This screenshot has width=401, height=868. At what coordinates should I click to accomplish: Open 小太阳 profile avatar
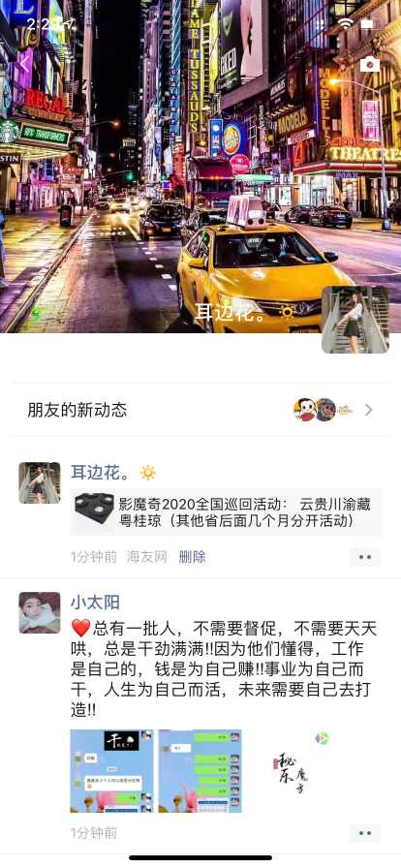(40, 613)
